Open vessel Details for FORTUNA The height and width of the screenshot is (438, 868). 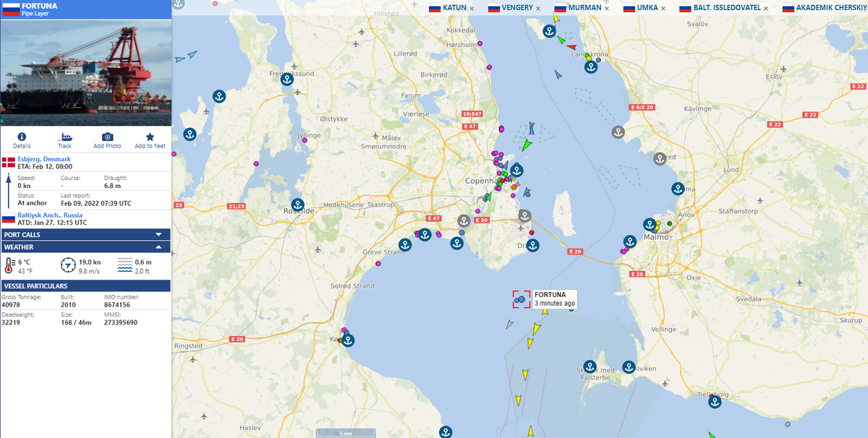(x=22, y=140)
